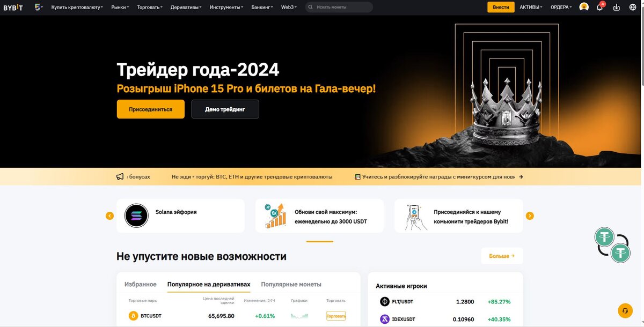
Task: Click the Bybit logo
Action: click(13, 7)
